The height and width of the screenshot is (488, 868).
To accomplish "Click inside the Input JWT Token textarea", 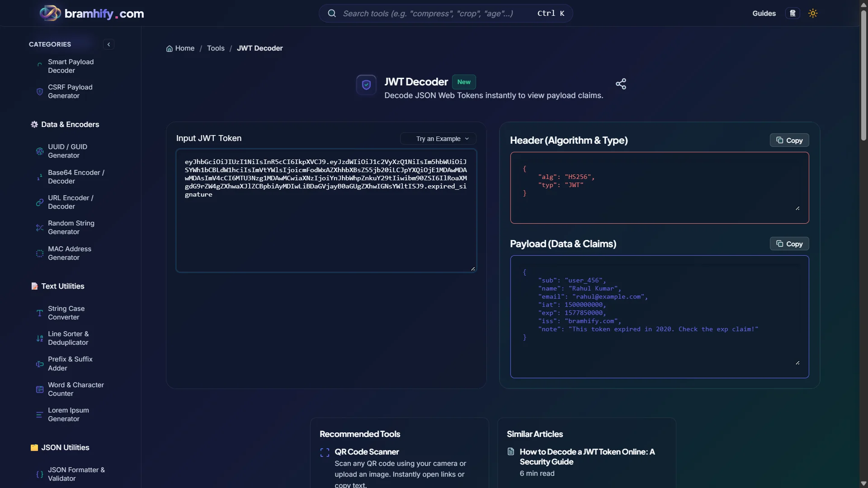I will (326, 211).
